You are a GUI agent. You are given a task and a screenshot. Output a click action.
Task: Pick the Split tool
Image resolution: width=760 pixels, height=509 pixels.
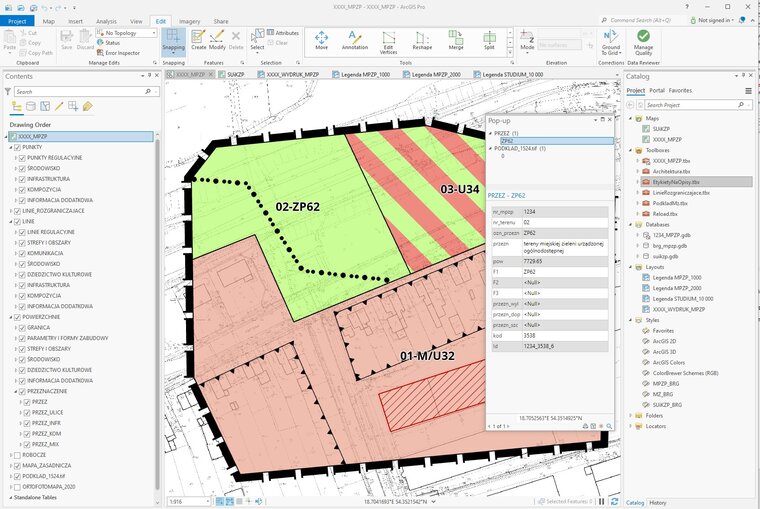490,41
